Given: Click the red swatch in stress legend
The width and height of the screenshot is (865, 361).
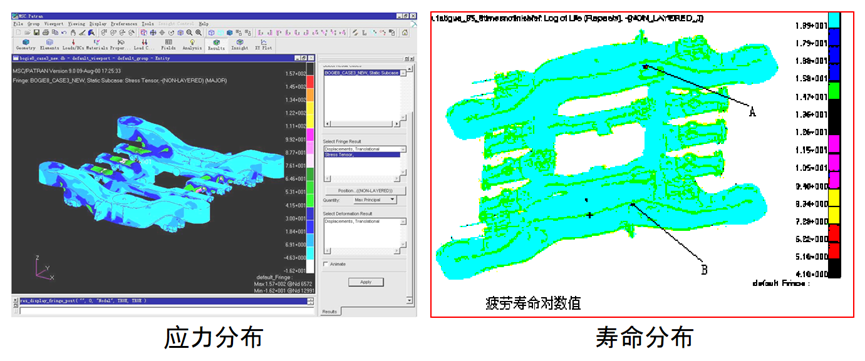Looking at the screenshot, I should pos(310,82).
